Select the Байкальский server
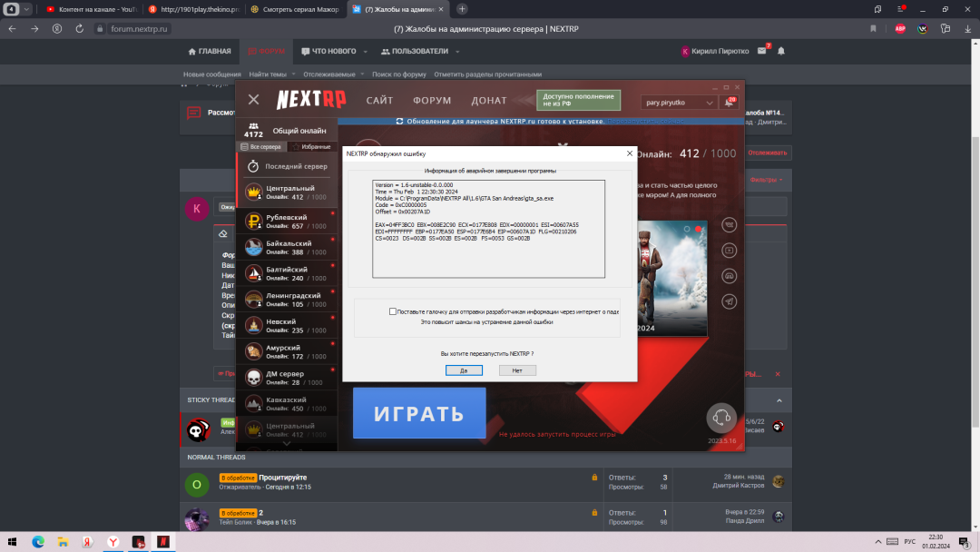Viewport: 980px width, 552px height. pyautogui.click(x=287, y=248)
